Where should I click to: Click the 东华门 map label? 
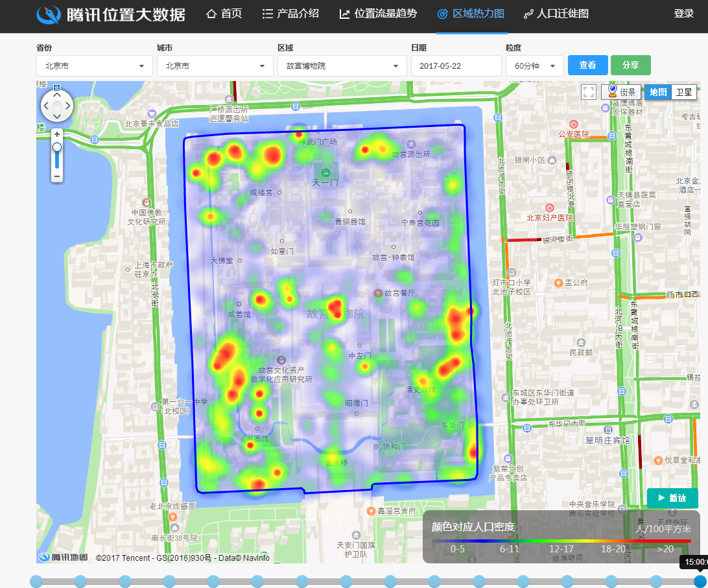[x=452, y=425]
